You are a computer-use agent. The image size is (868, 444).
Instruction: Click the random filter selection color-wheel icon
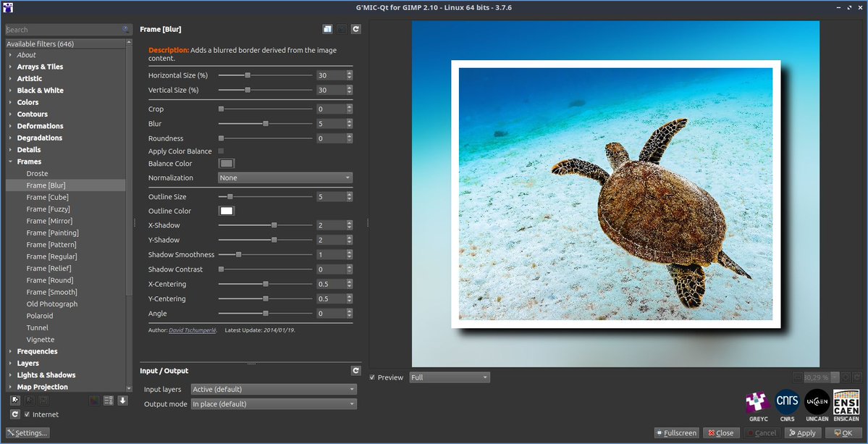tap(95, 401)
